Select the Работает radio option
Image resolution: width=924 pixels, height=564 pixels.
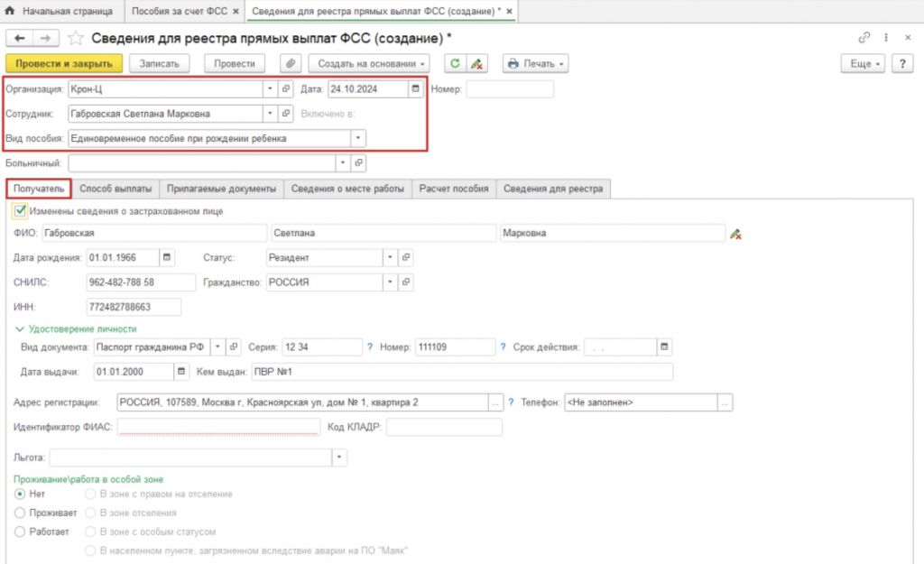(20, 532)
